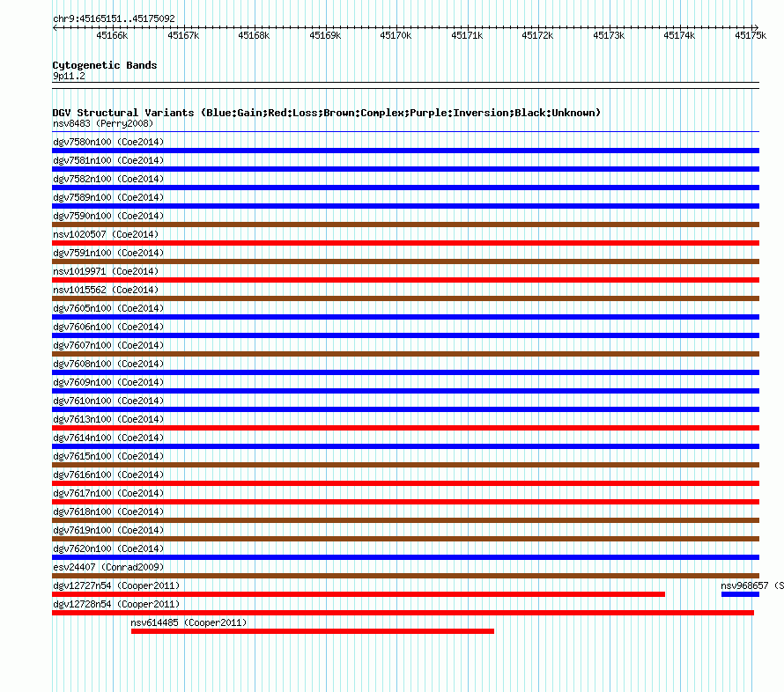Click the blue bar of dgv7589n100

405,206
